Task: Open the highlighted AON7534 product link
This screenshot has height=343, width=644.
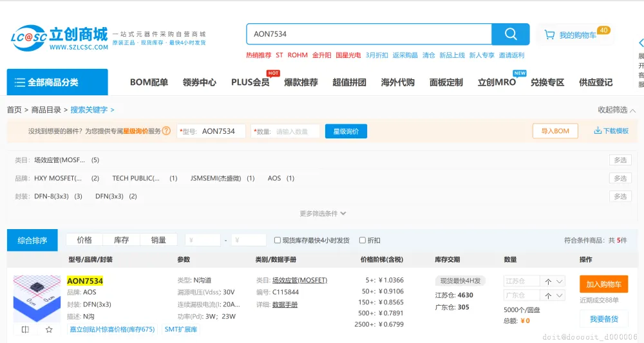Action: pyautogui.click(x=85, y=281)
